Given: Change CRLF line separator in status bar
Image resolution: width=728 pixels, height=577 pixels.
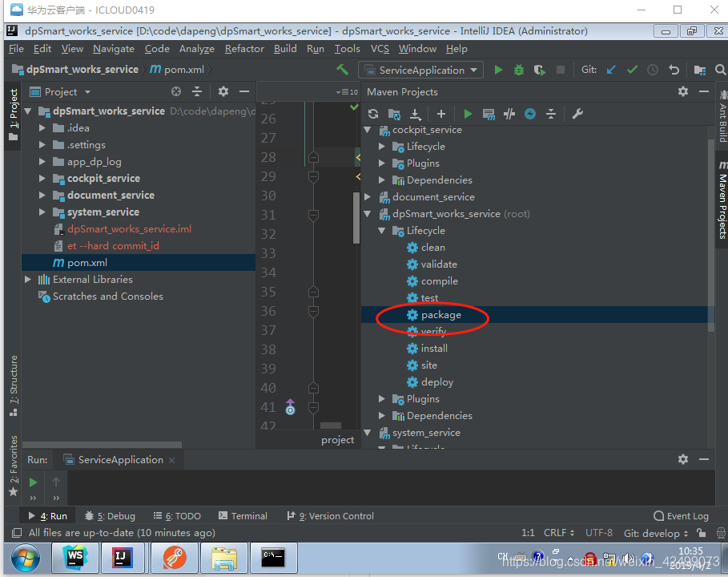Looking at the screenshot, I should [x=559, y=533].
